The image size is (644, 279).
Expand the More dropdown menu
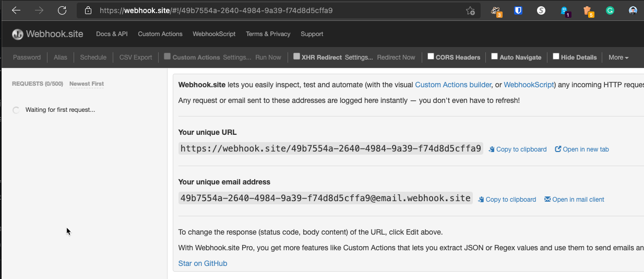coord(618,57)
